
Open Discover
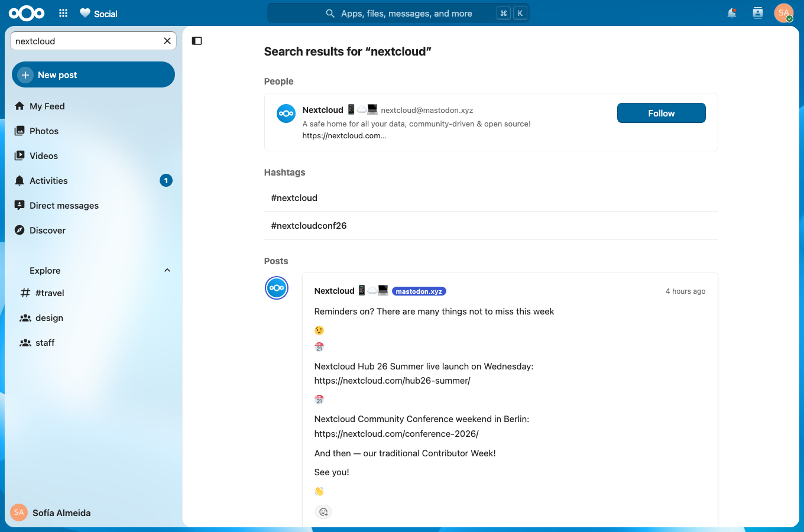(93, 231)
